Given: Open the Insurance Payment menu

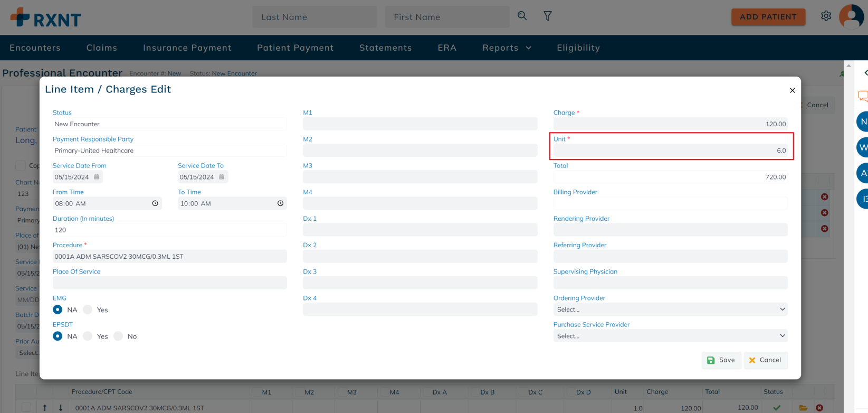Looking at the screenshot, I should (x=187, y=48).
